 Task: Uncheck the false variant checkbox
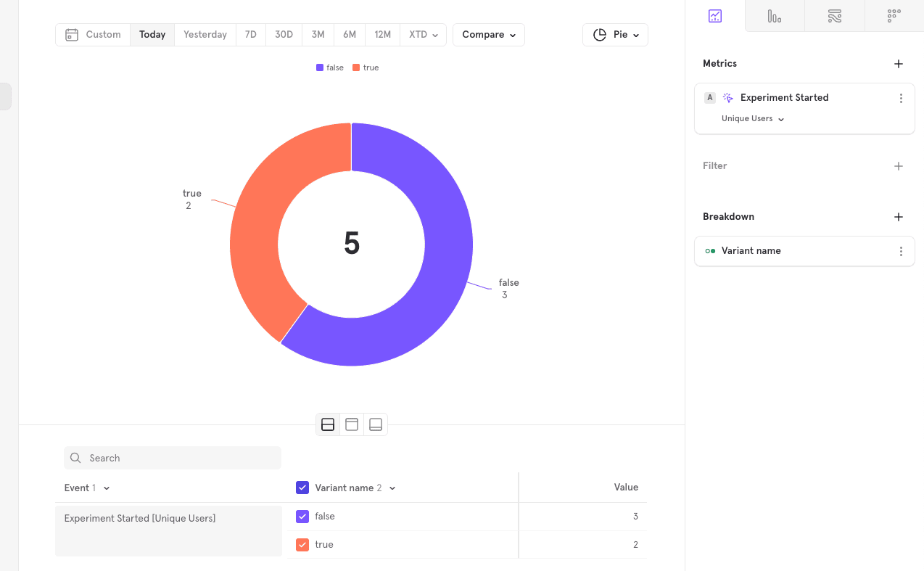click(302, 517)
